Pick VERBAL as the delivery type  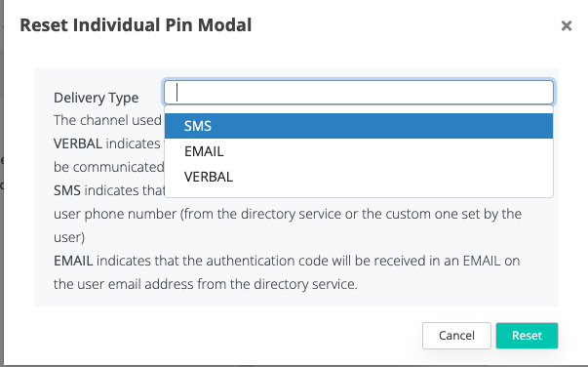click(x=359, y=177)
